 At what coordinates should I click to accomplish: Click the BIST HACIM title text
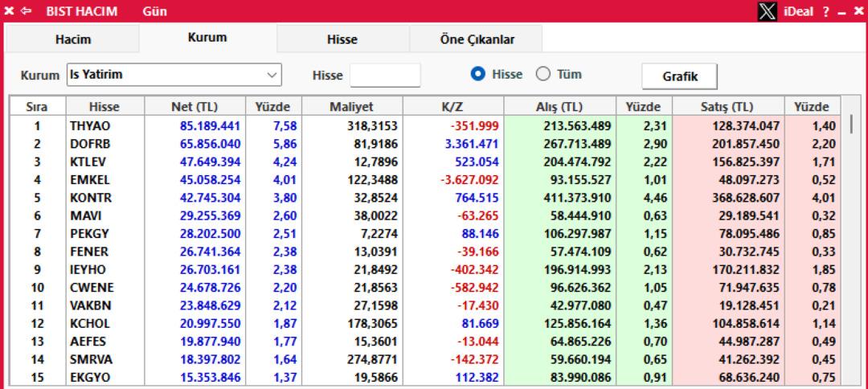coord(81,11)
